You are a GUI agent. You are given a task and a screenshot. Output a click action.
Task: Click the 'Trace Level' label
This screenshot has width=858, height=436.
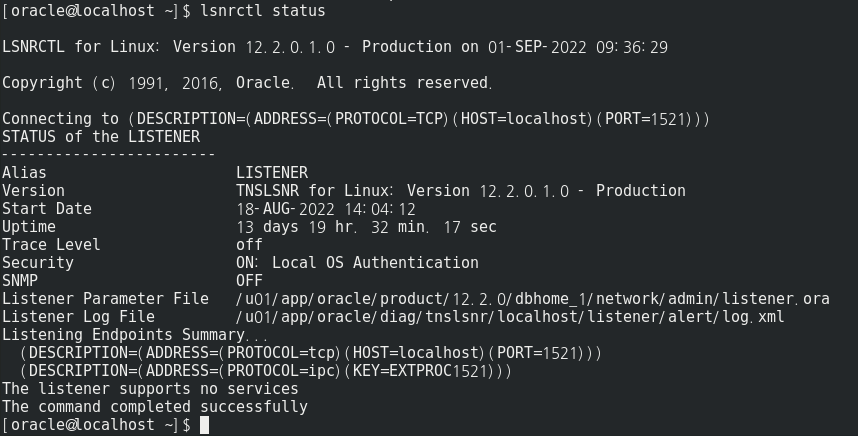[x=51, y=245]
